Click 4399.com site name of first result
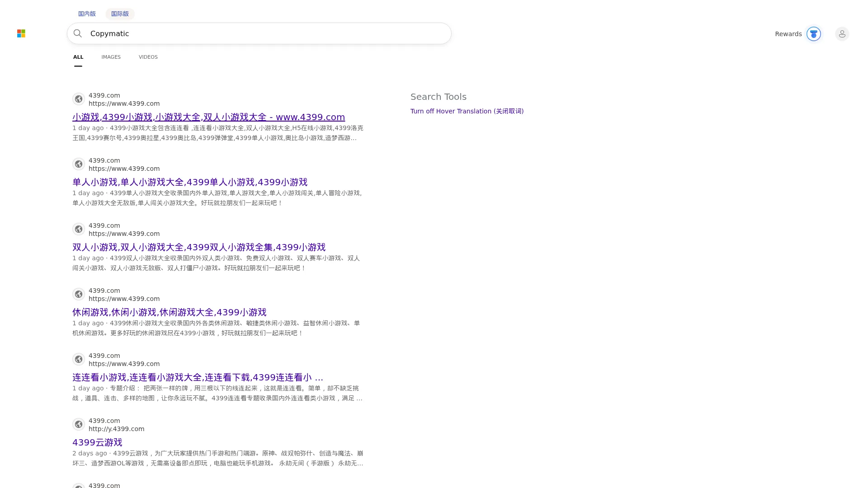Image resolution: width=868 pixels, height=488 pixels. (104, 95)
